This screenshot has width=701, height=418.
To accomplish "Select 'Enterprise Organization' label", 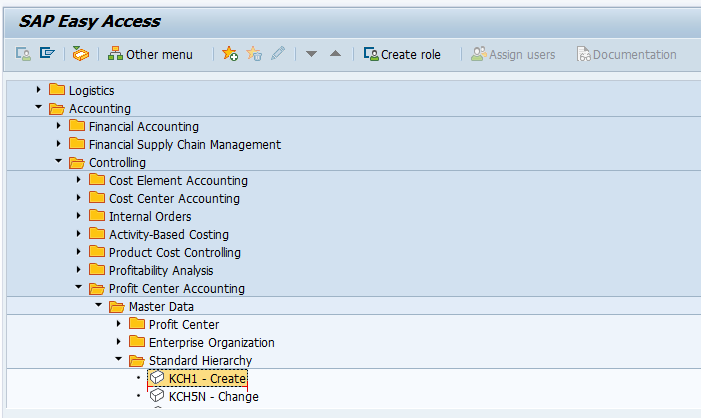I will [211, 343].
